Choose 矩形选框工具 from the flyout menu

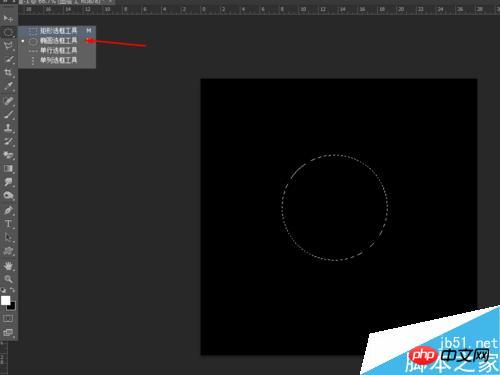point(57,31)
